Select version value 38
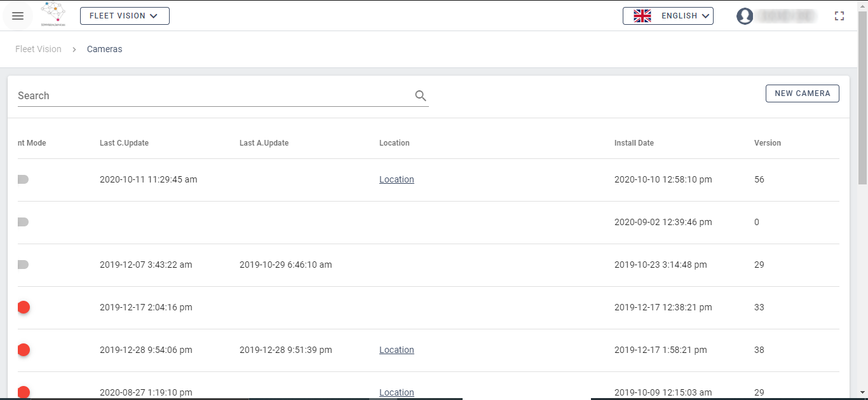Screen dimensions: 868x400 point(759,350)
